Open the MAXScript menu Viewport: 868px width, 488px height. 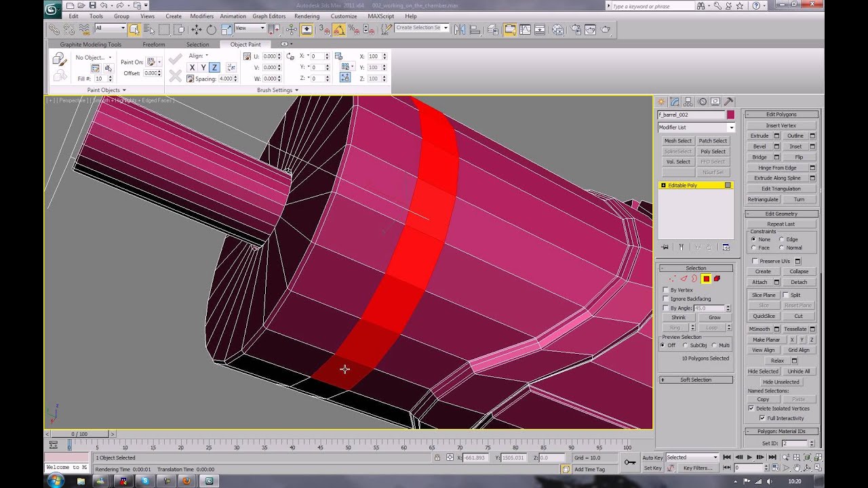(x=380, y=16)
